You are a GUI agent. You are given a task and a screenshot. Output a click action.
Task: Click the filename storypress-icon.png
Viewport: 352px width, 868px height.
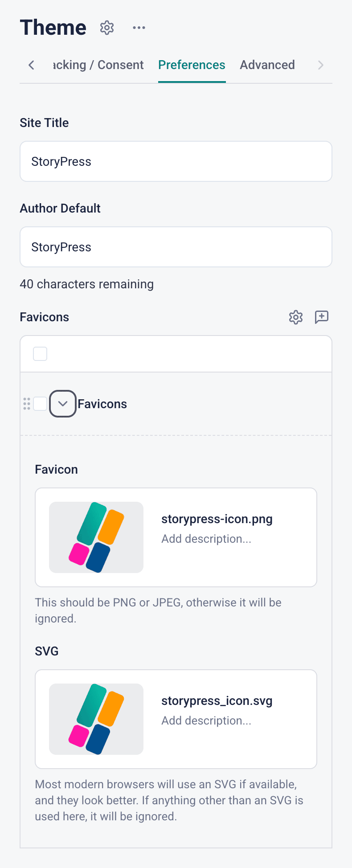[x=217, y=519]
